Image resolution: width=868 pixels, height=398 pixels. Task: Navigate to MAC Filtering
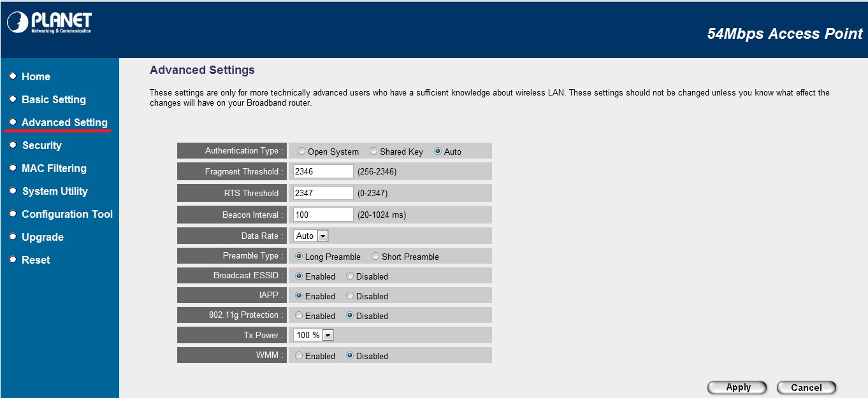54,168
